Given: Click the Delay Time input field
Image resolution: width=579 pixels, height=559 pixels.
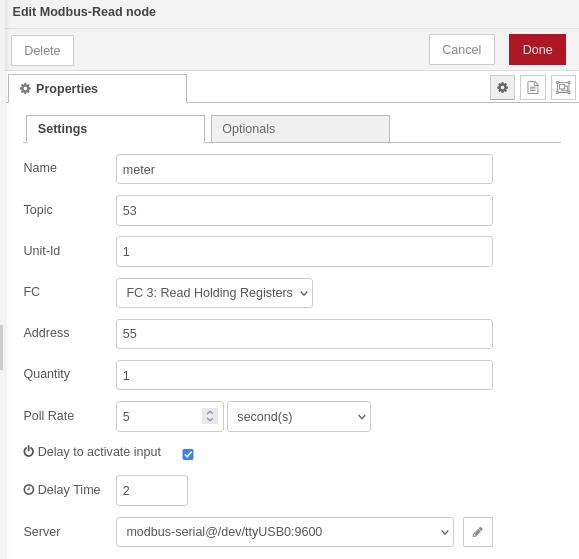Looking at the screenshot, I should tap(152, 490).
